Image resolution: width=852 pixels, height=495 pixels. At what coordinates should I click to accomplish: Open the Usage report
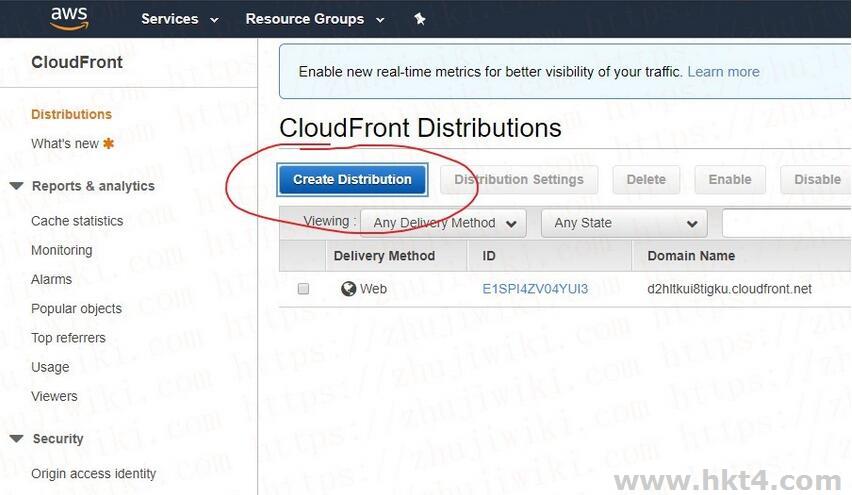(50, 367)
